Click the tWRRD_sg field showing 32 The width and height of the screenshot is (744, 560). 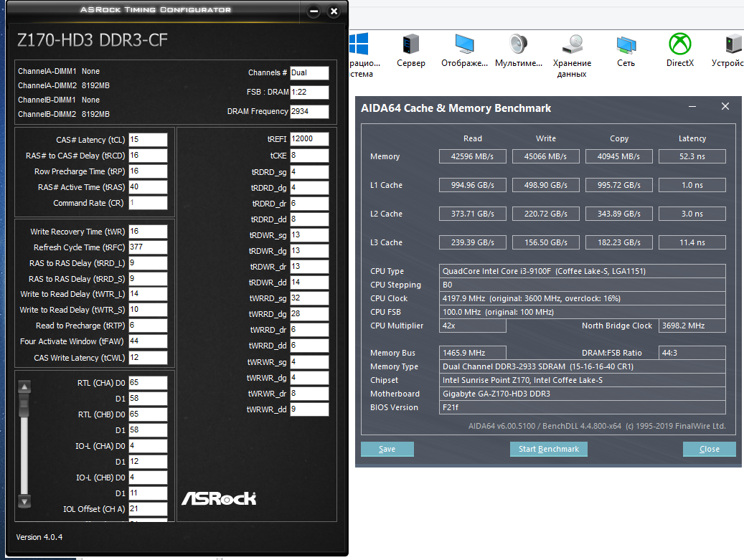click(x=309, y=298)
